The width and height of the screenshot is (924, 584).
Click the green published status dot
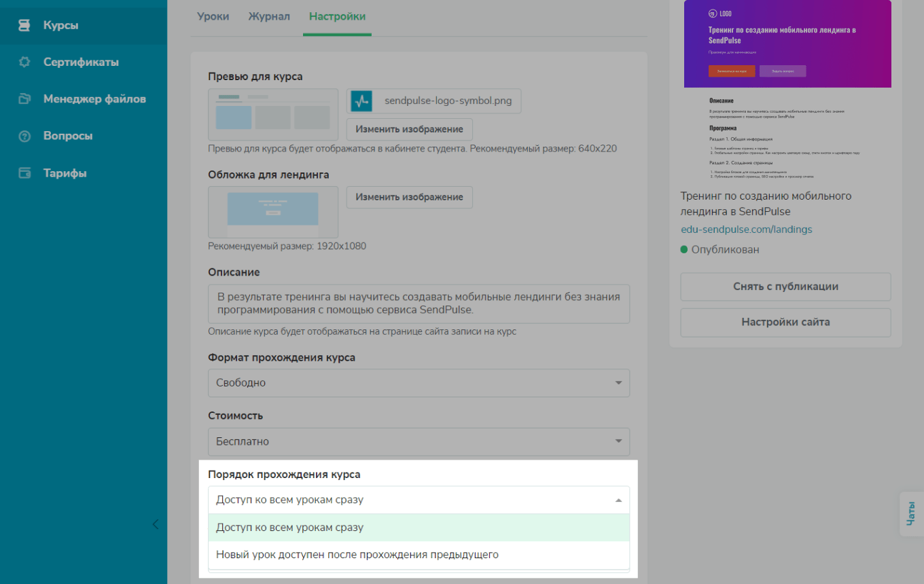click(x=684, y=249)
